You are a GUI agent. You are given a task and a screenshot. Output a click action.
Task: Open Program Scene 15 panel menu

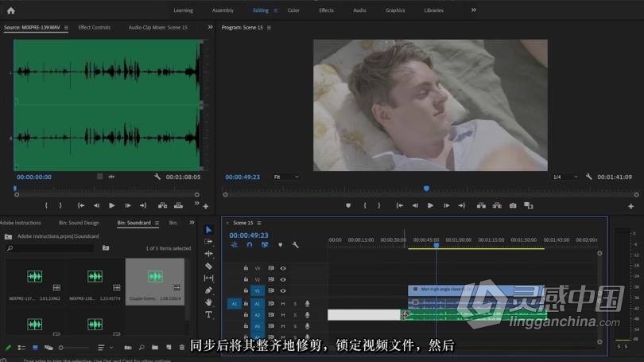pos(269,28)
